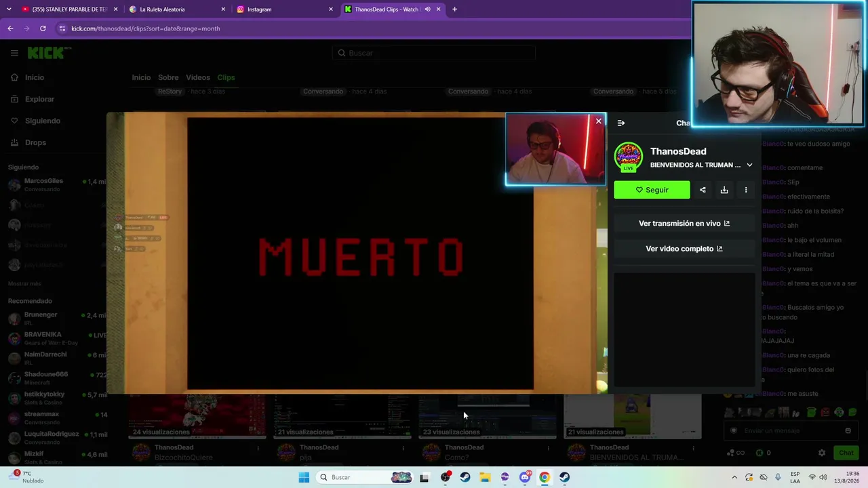
Task: Open 'Ver video completo' link
Action: point(684,249)
